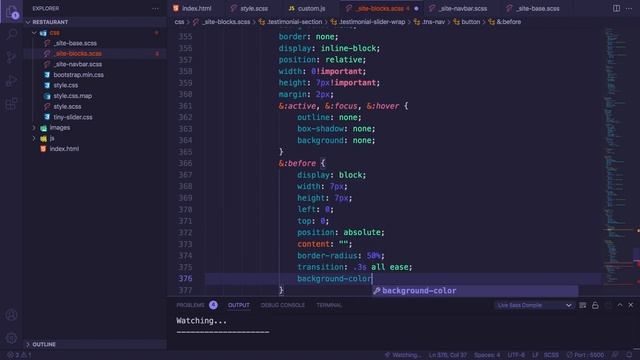Viewport: 640px width, 360px height.
Task: Click the Watching Sass status item
Action: pos(402,355)
